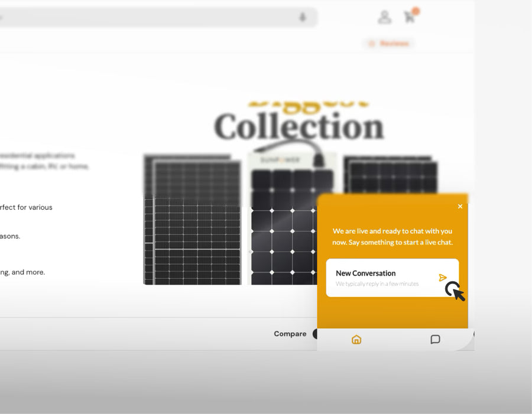The height and width of the screenshot is (414, 532).
Task: Click the Compare label
Action: (x=290, y=334)
